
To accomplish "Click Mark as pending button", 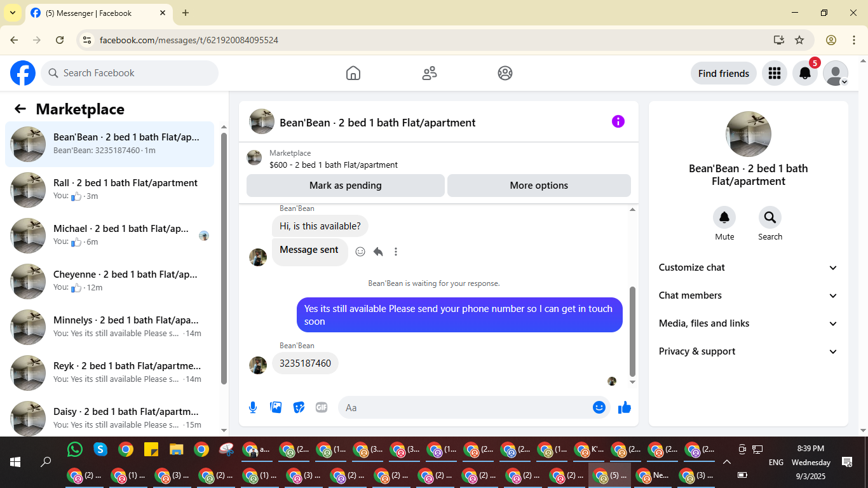I will (346, 186).
